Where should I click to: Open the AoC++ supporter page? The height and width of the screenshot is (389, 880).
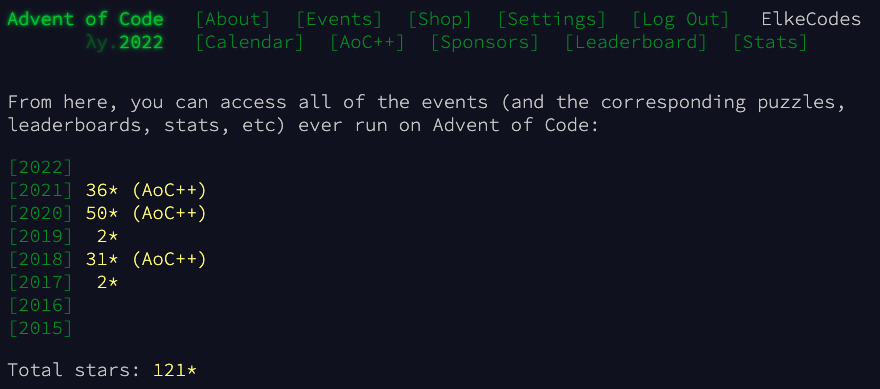(367, 43)
